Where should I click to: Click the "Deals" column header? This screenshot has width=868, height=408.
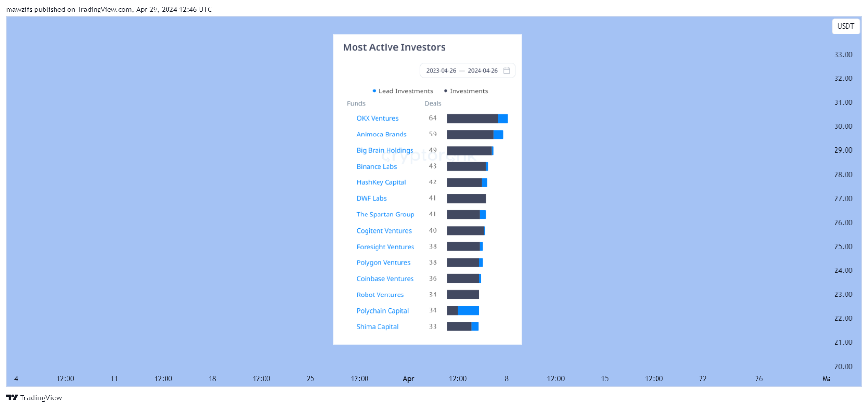tap(433, 103)
